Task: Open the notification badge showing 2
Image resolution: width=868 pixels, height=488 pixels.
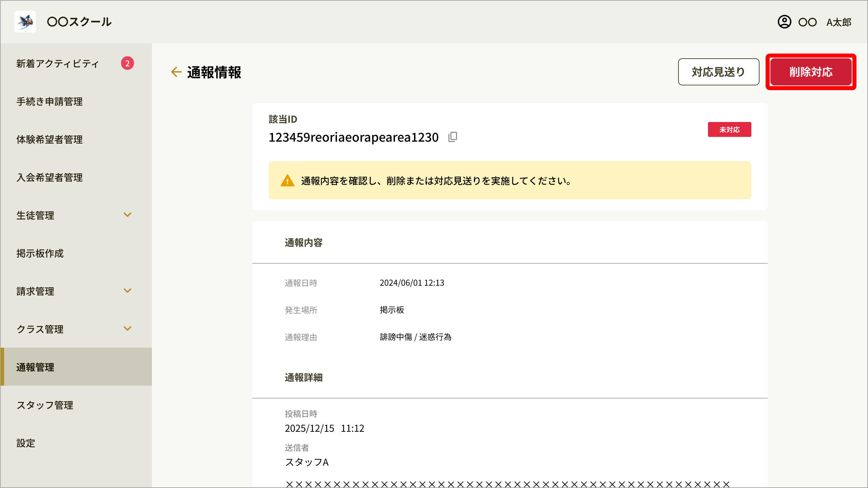Action: 127,63
